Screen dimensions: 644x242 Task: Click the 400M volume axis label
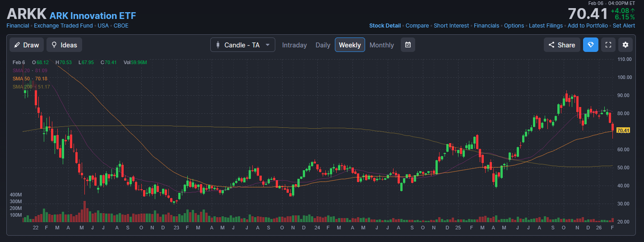coord(16,195)
